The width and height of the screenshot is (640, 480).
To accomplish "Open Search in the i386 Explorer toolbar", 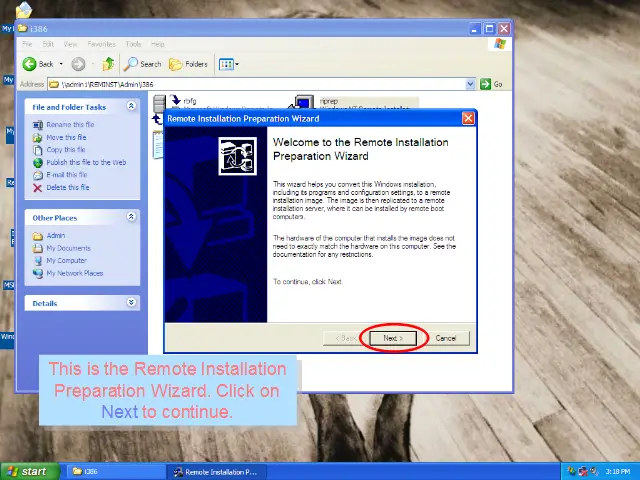I will pyautogui.click(x=143, y=64).
